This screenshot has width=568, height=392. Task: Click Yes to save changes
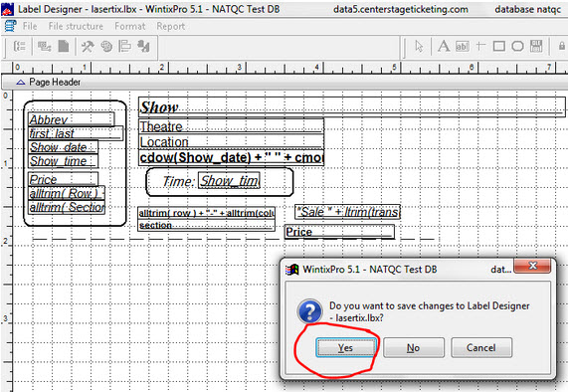pos(345,348)
